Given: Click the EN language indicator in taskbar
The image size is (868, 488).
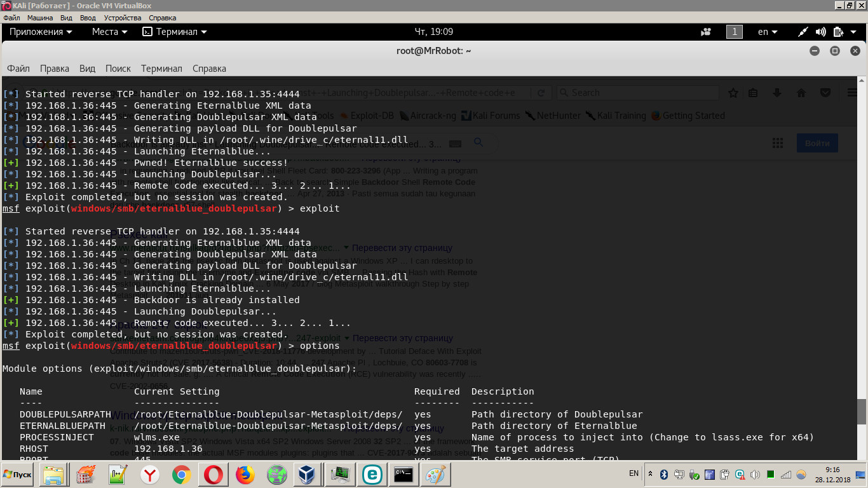Looking at the screenshot, I should (x=634, y=473).
